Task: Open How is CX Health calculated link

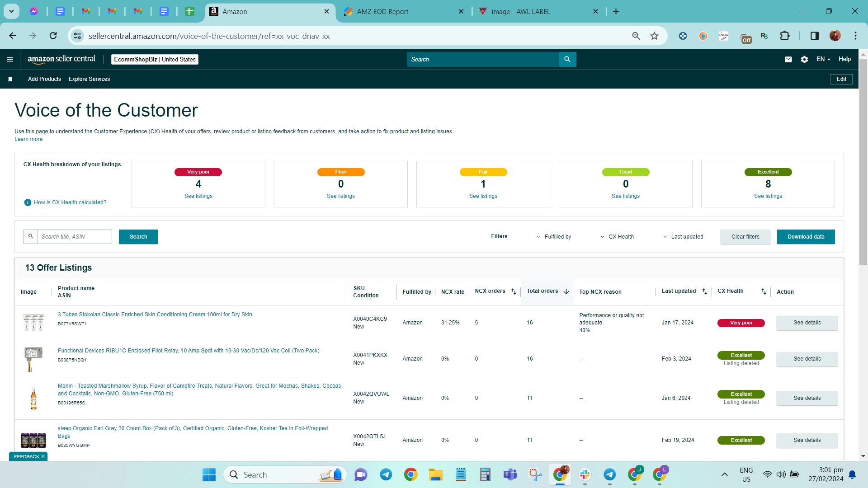Action: click(70, 202)
